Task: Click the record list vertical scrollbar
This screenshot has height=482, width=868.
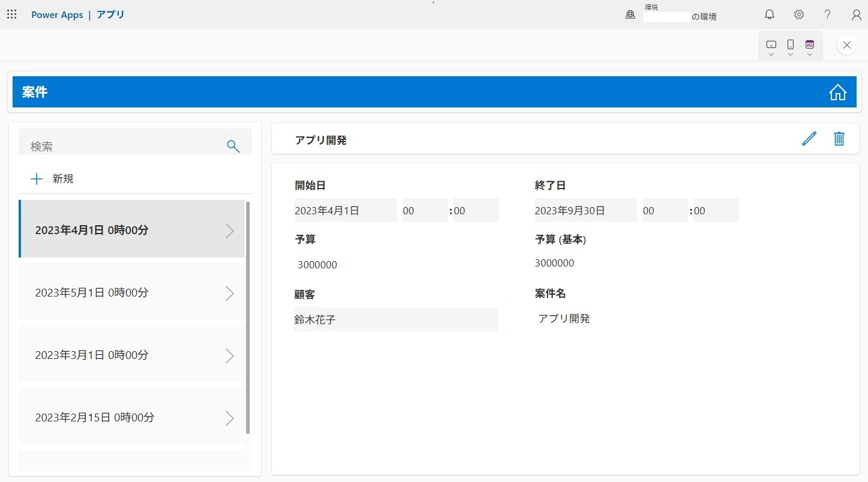Action: click(248, 317)
